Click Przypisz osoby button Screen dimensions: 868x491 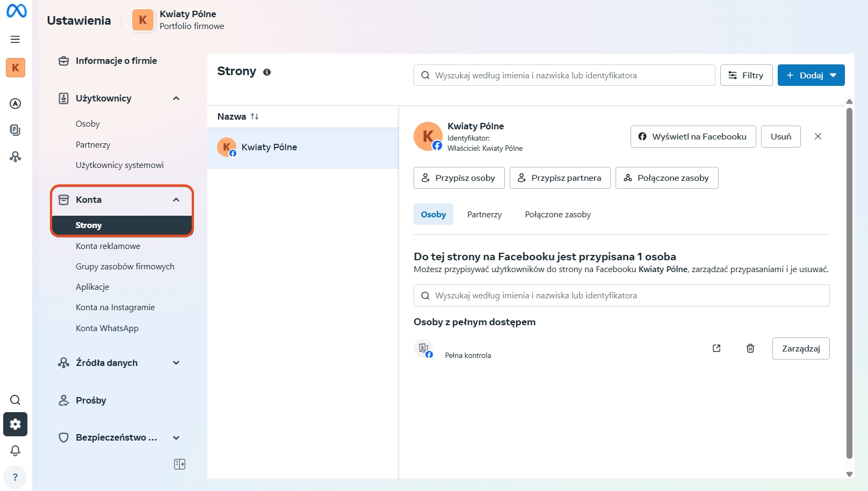459,178
